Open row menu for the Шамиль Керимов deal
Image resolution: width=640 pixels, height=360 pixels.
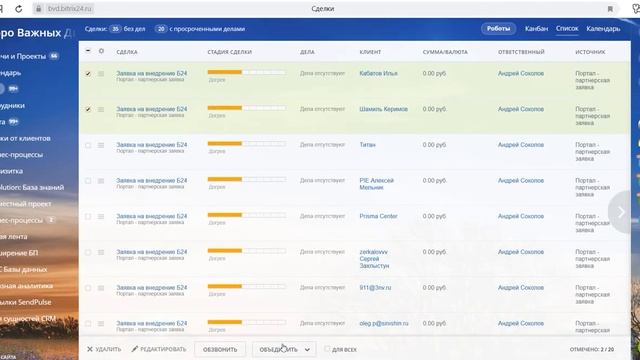pos(101,109)
